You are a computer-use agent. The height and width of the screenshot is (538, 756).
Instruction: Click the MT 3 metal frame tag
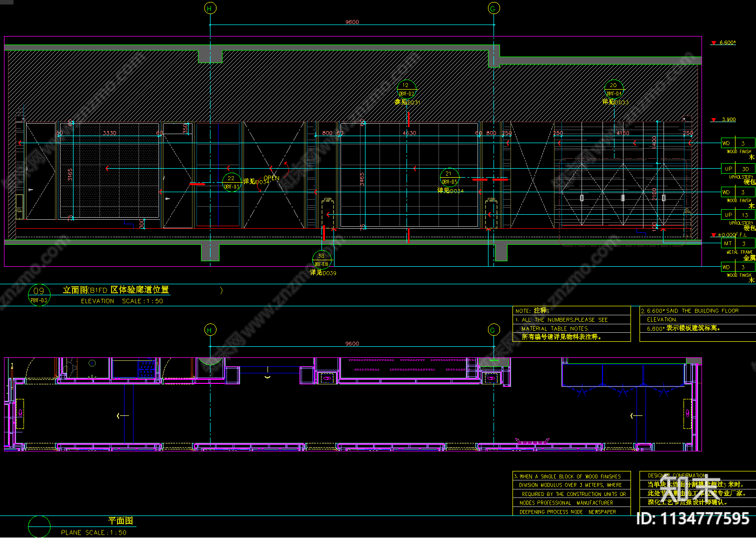coord(738,243)
